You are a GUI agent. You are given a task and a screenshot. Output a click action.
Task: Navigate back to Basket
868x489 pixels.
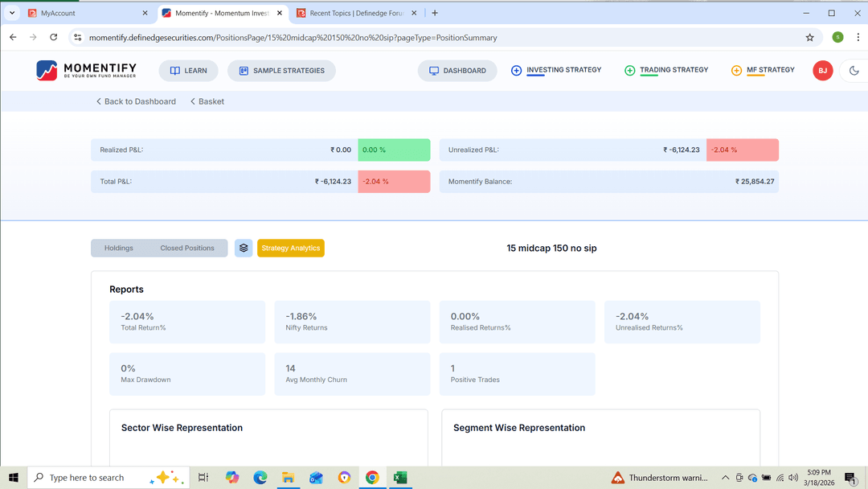point(207,101)
